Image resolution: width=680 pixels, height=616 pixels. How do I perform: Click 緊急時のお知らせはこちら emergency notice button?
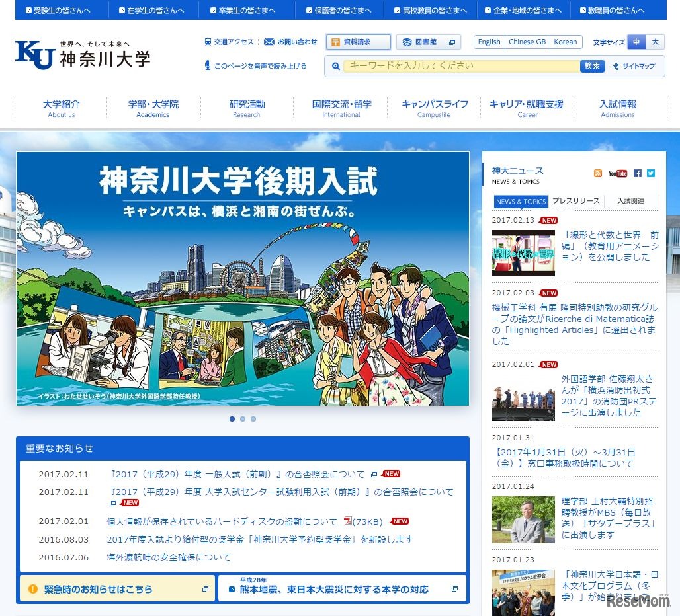(116, 588)
